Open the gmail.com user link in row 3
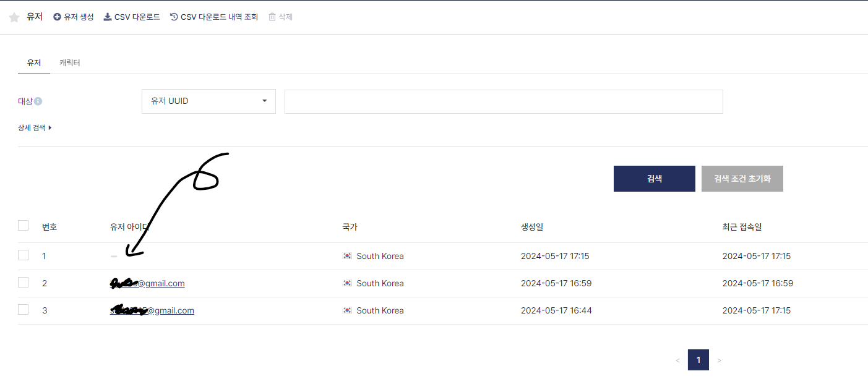This screenshot has width=868, height=392. click(x=152, y=310)
